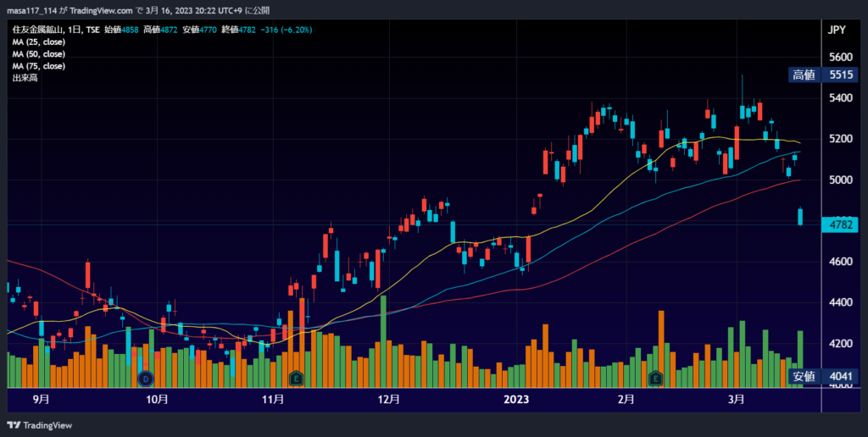
Task: Click the dividend D marker near October
Action: click(x=146, y=379)
